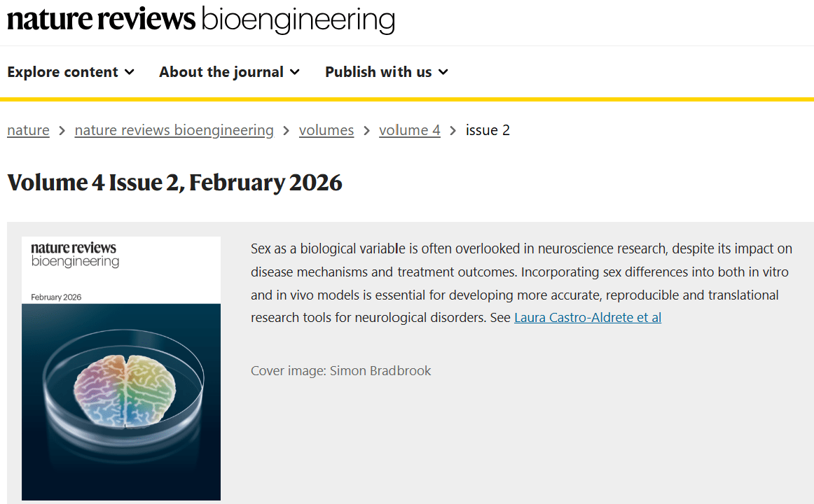Expand the Publish with us chevron arrow

[x=443, y=72]
